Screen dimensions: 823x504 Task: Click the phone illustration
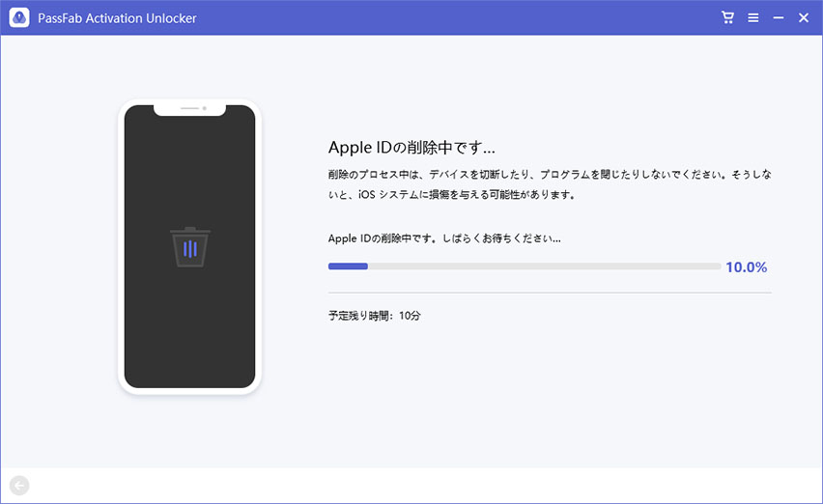click(190, 246)
